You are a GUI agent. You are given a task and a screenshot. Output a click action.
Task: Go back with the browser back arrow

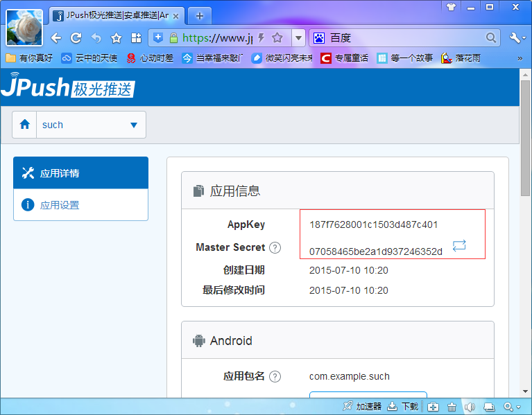pos(56,38)
